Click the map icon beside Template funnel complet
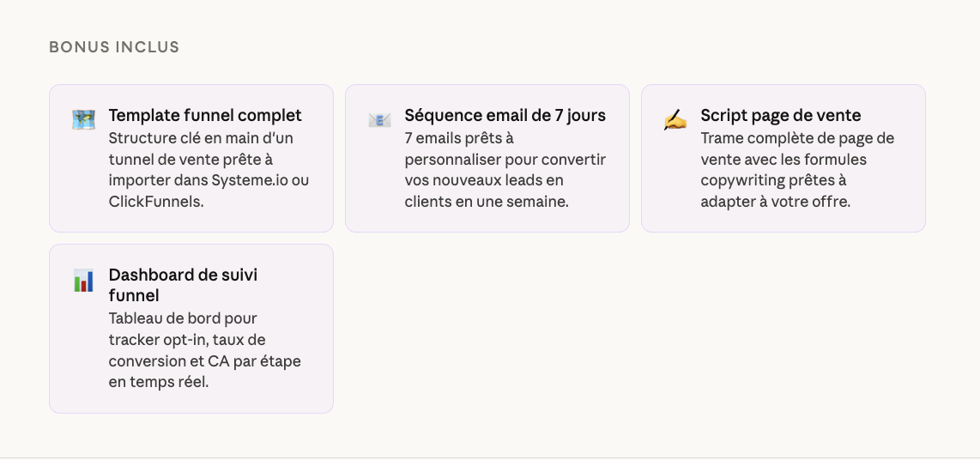 [83, 120]
